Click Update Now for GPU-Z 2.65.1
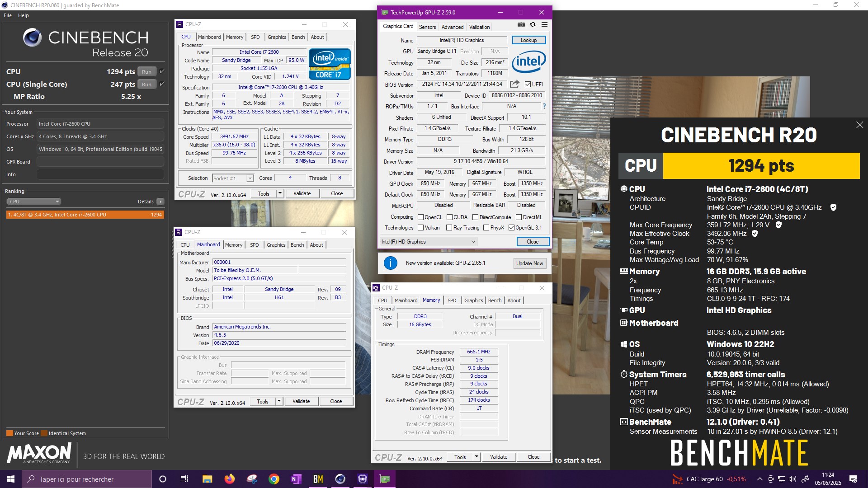The height and width of the screenshot is (488, 868). click(529, 263)
